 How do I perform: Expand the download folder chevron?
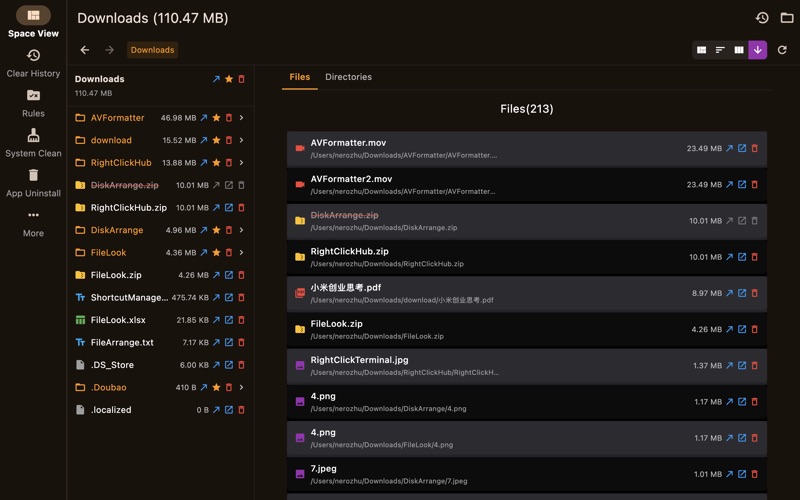coord(241,140)
